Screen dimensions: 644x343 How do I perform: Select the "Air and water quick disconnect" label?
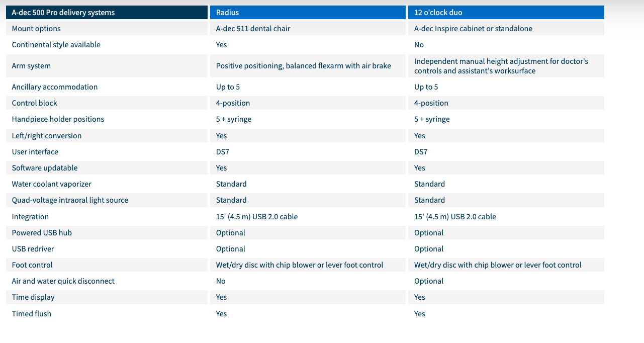point(63,281)
